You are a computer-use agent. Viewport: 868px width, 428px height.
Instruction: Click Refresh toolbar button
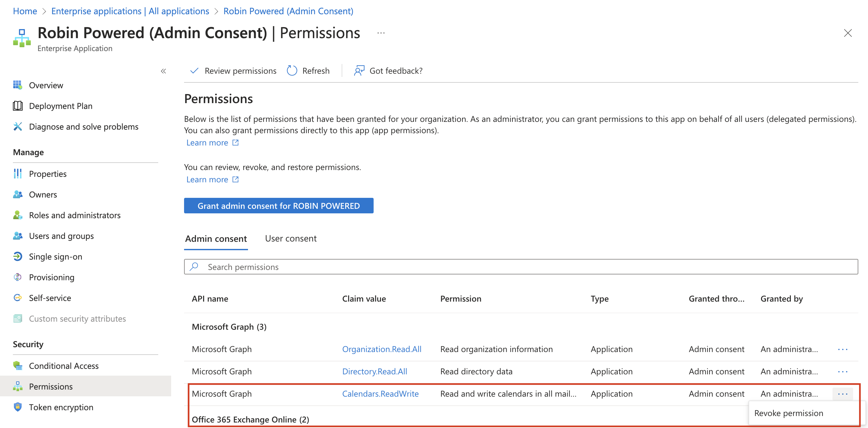pos(308,70)
